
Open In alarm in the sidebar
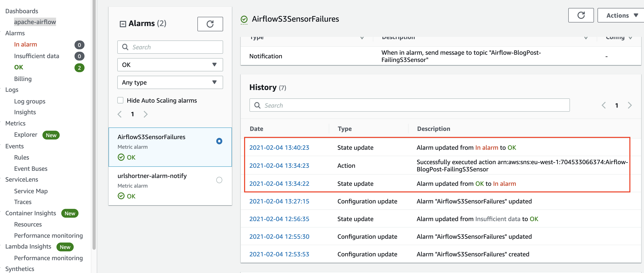pyautogui.click(x=25, y=44)
